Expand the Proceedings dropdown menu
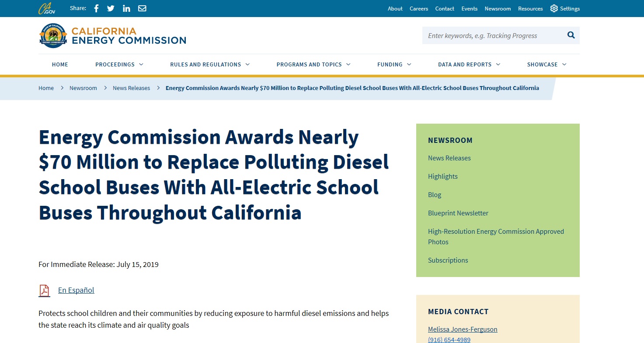 [x=119, y=64]
